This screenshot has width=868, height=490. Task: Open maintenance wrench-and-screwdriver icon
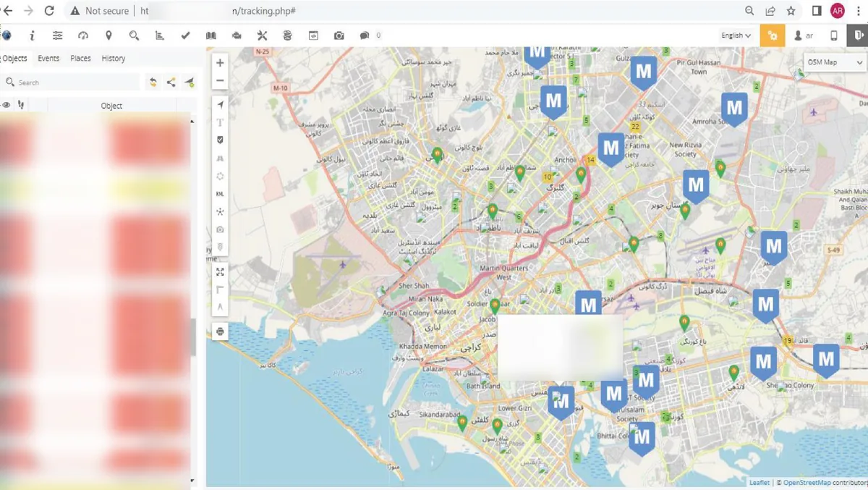[262, 35]
